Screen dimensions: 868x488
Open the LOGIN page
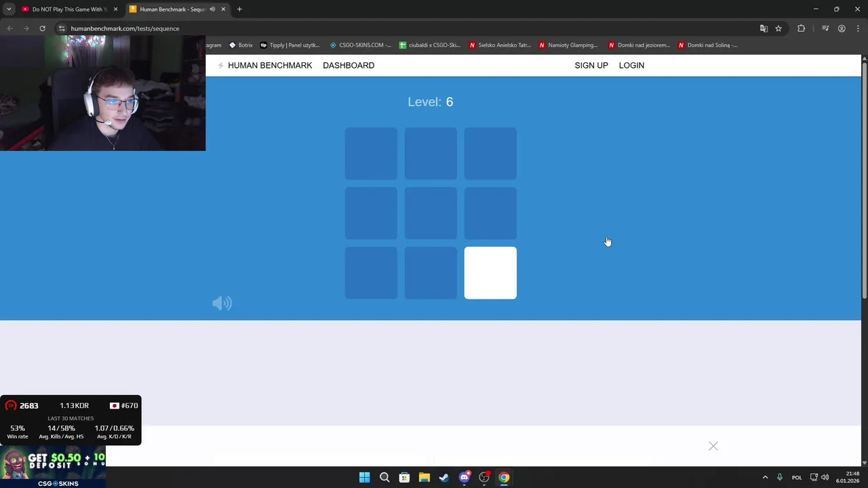pos(631,65)
